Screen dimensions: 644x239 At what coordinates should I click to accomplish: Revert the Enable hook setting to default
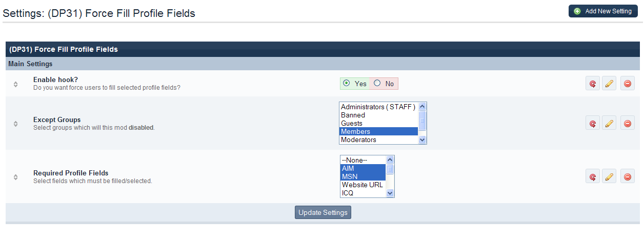(593, 84)
